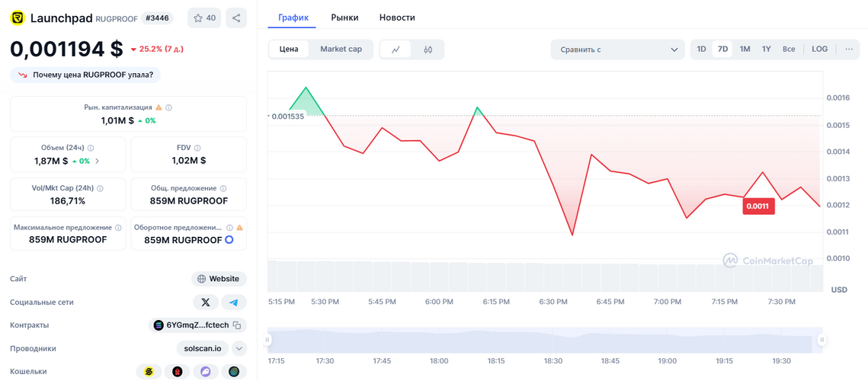Open the Telegram social link
868x381 pixels.
[x=234, y=303]
